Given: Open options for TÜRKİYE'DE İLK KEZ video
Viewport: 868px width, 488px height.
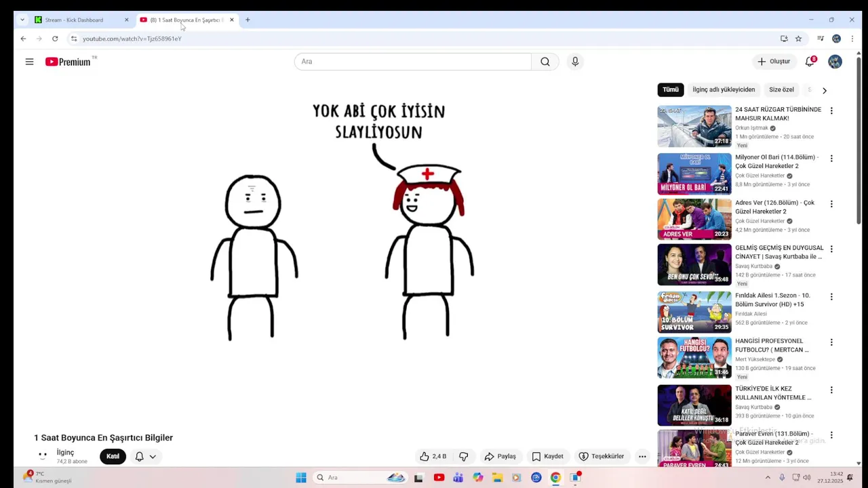Looking at the screenshot, I should pyautogui.click(x=831, y=390).
